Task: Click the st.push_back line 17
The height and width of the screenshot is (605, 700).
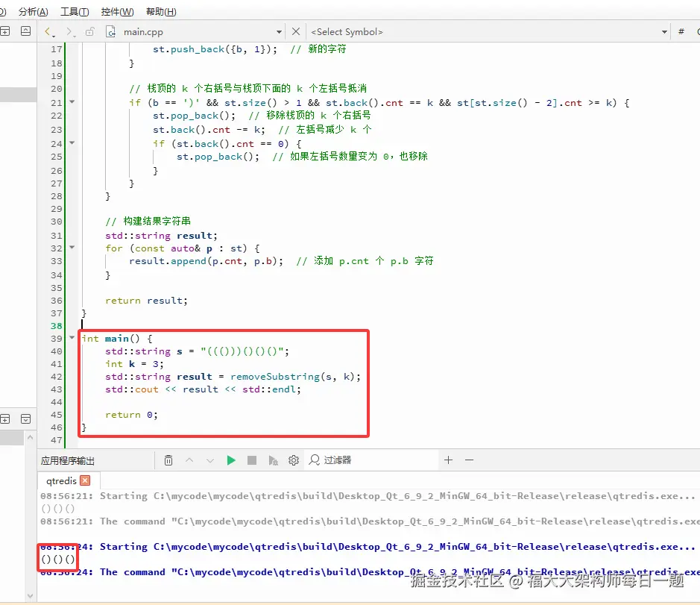Action: [x=215, y=49]
